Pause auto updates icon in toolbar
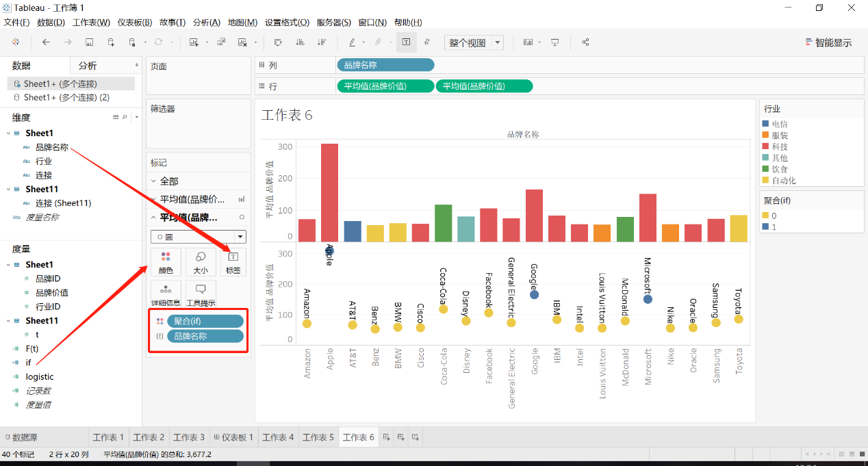Screen dimensions: 868x466 [x=132, y=42]
